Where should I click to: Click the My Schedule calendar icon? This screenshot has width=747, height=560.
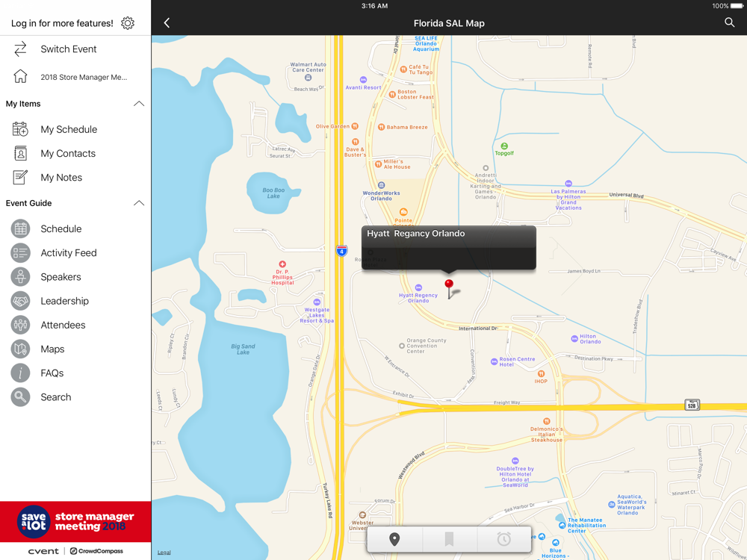coord(20,129)
